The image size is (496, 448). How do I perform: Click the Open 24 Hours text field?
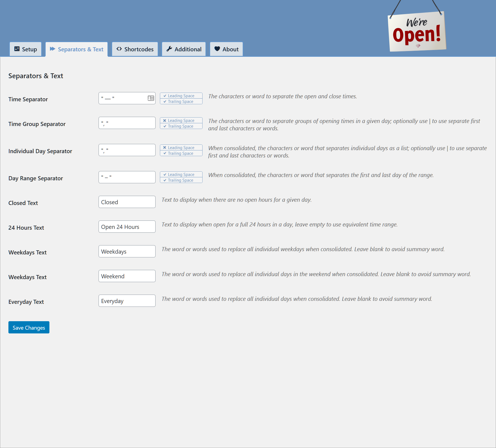pos(127,226)
